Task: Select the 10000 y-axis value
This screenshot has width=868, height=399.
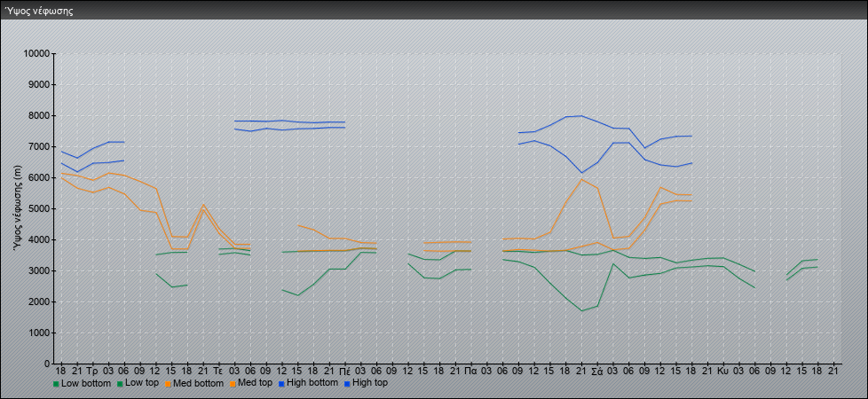Action: pyautogui.click(x=36, y=54)
